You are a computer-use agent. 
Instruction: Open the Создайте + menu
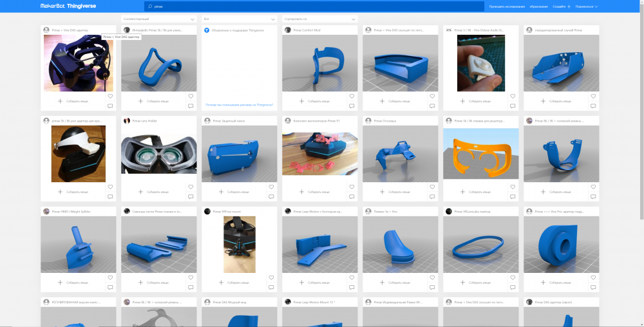click(562, 6)
